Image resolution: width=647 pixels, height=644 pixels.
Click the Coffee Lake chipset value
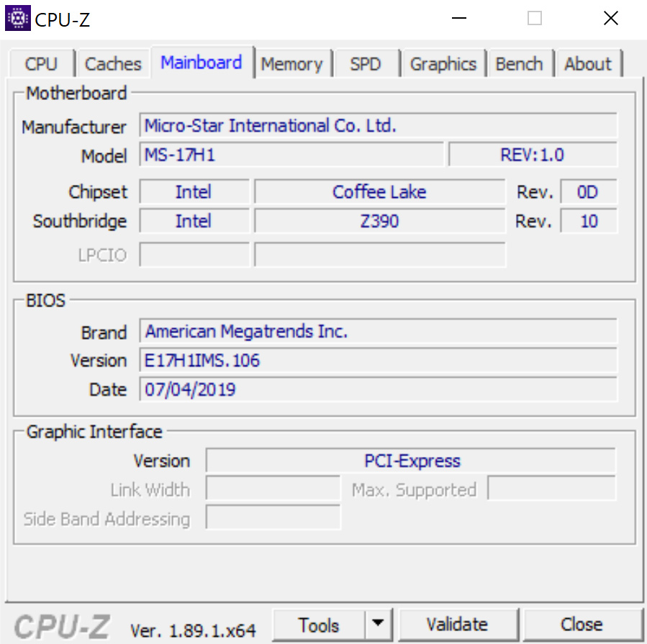(379, 192)
